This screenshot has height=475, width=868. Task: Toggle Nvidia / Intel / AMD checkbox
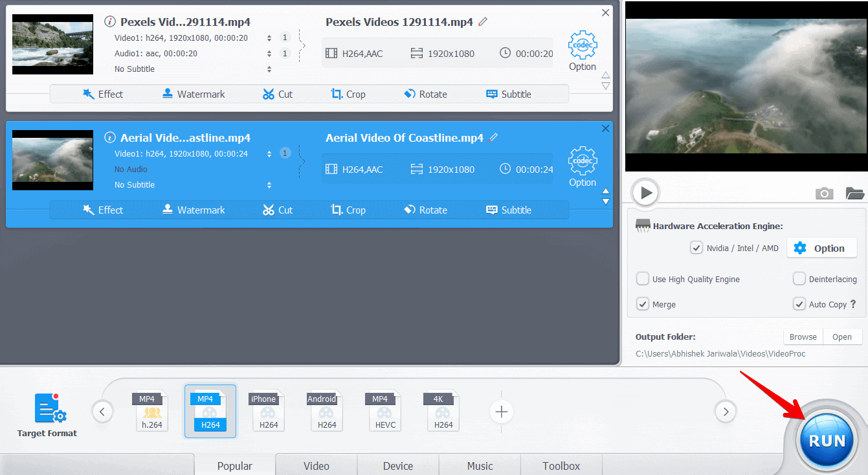[x=696, y=248]
